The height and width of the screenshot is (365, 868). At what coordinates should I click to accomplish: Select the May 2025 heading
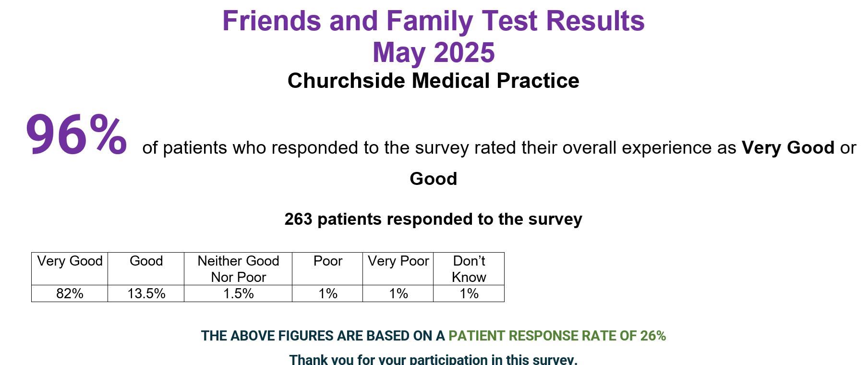click(x=434, y=52)
